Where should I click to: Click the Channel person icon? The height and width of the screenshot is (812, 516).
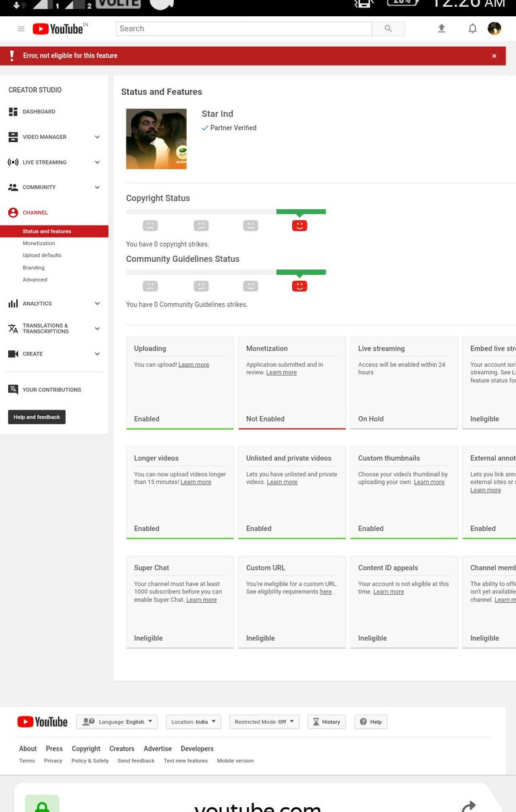pyautogui.click(x=13, y=212)
